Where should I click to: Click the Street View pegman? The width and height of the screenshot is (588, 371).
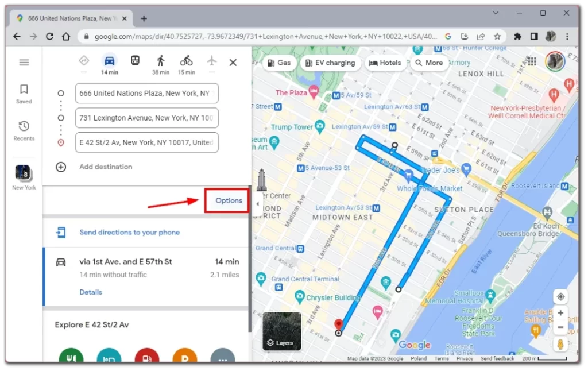point(560,345)
